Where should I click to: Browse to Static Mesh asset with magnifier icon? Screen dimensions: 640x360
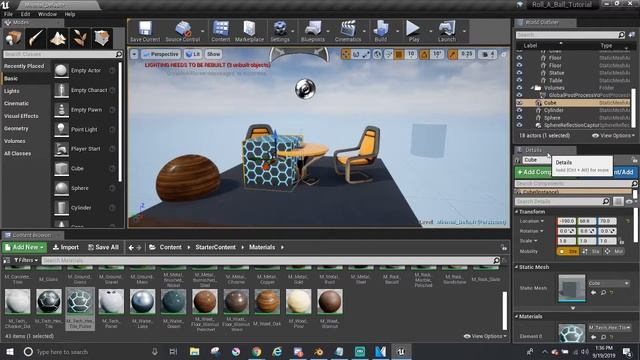point(603,293)
